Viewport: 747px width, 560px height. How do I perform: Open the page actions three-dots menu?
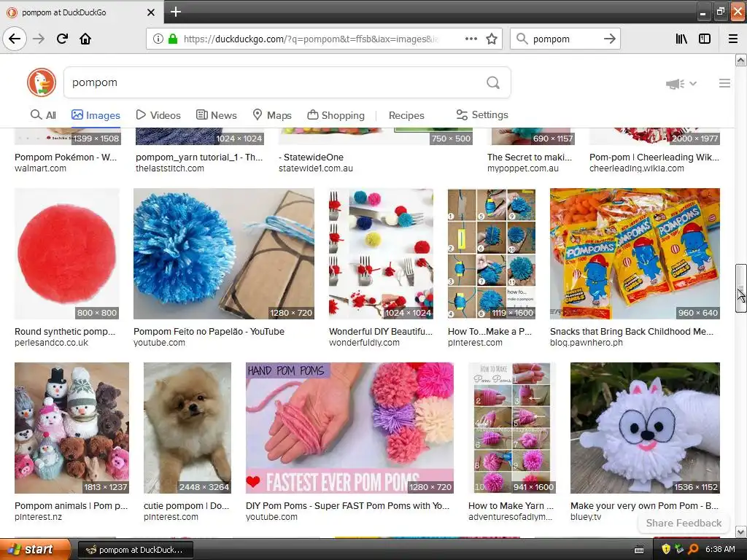pos(471,39)
